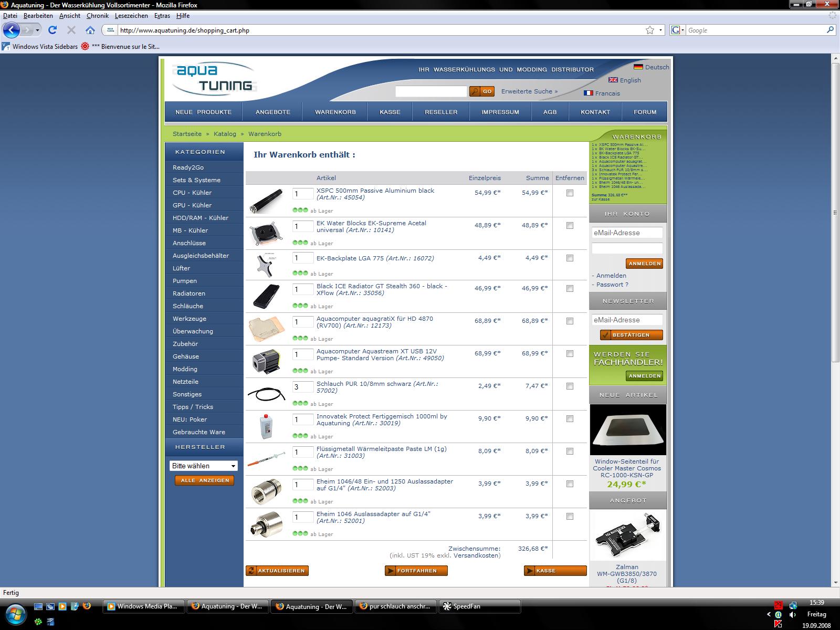Check remove box for aquagratiX HD 4870

(x=570, y=321)
